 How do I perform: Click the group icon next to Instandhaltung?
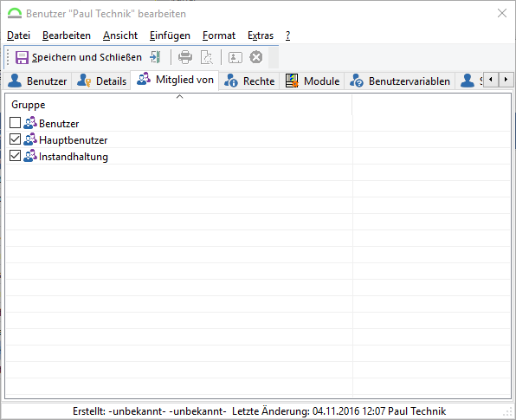[x=30, y=156]
